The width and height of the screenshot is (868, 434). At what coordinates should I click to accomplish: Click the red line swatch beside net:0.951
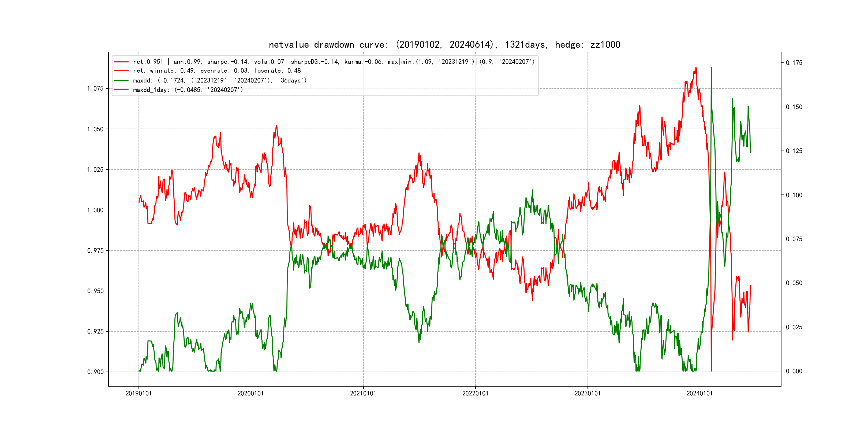coord(121,62)
